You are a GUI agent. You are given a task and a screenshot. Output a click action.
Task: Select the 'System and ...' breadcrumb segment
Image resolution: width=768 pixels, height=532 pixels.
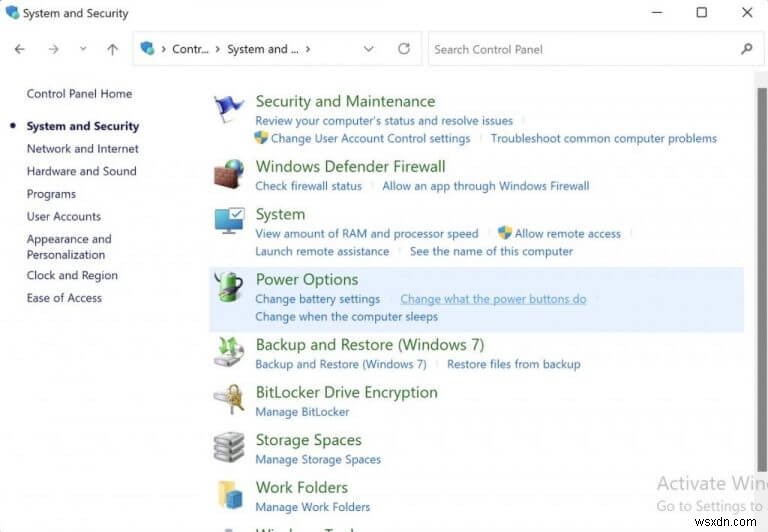click(263, 49)
